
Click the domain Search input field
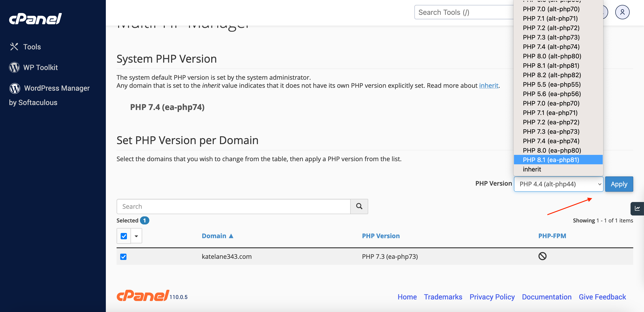click(233, 207)
